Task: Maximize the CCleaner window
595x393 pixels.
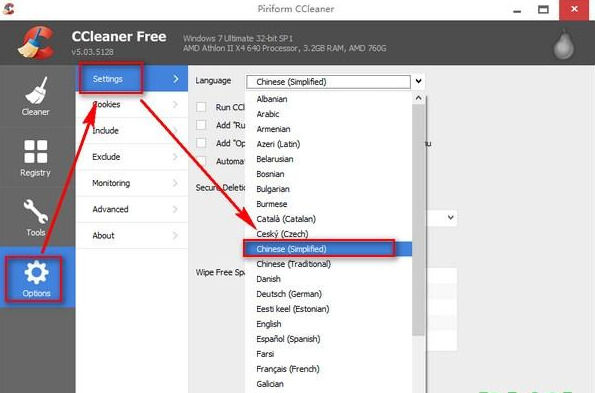Action: pos(543,9)
